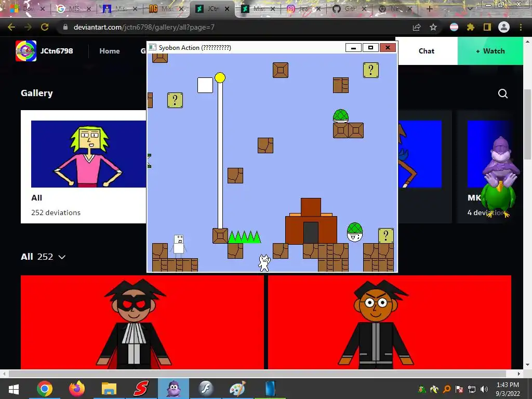
Task: Click the JCtn6798 profile avatar
Action: (26, 51)
